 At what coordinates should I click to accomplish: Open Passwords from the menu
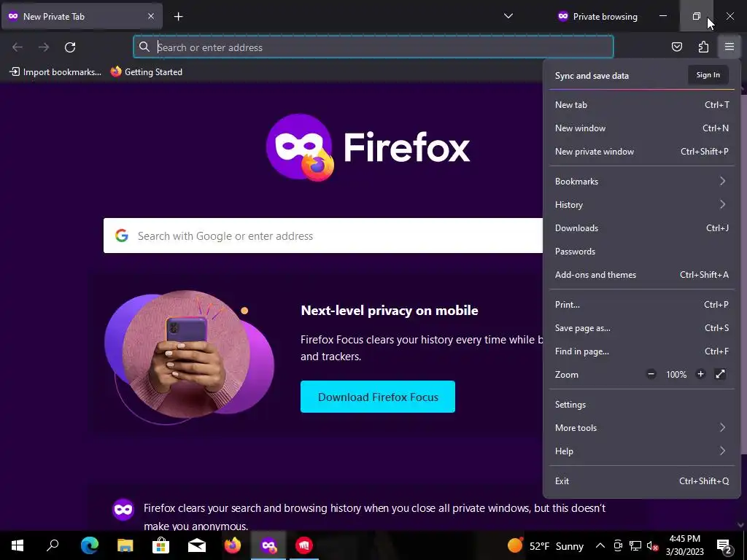click(642, 252)
